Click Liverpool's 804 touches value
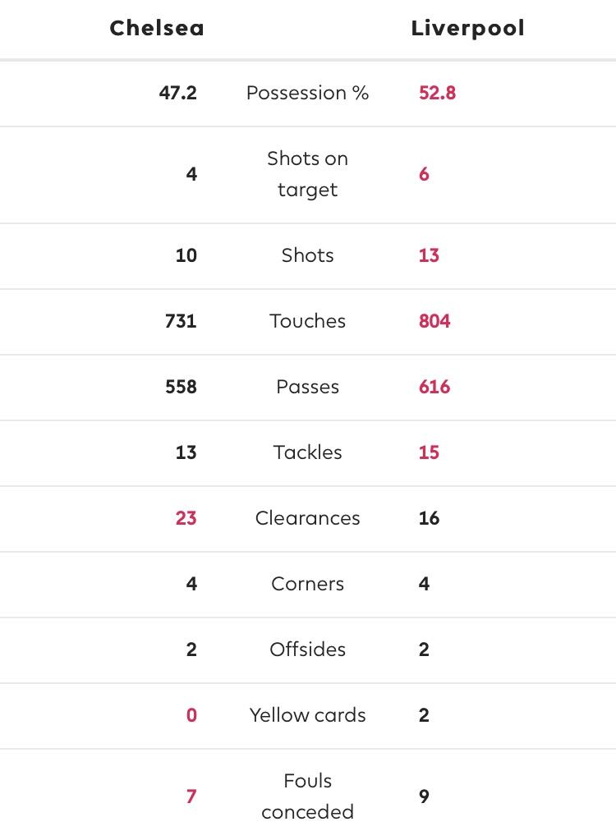The height and width of the screenshot is (840, 616). point(434,321)
